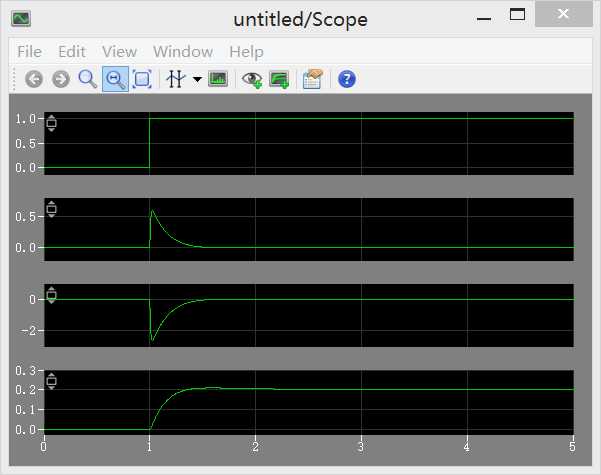Click the negative dip in third plot
Image resolution: width=601 pixels, height=475 pixels.
(152, 340)
